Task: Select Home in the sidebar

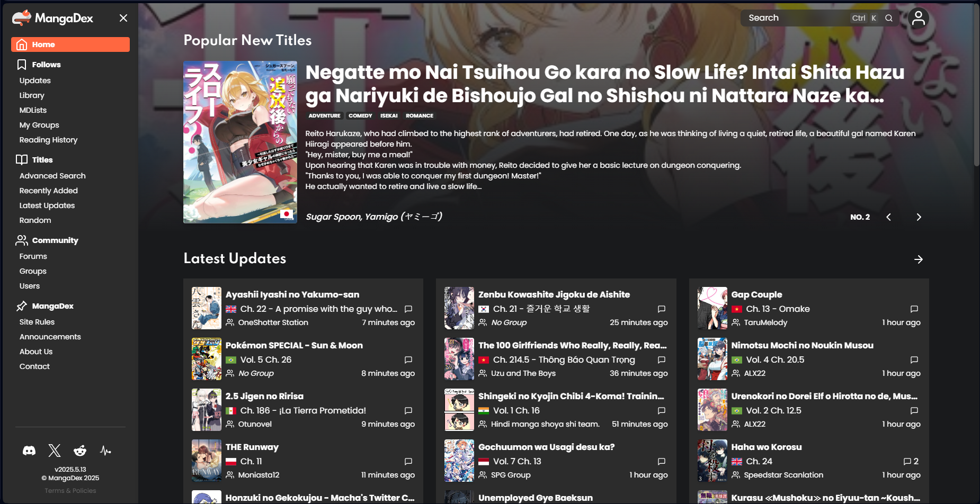Action: coord(70,44)
